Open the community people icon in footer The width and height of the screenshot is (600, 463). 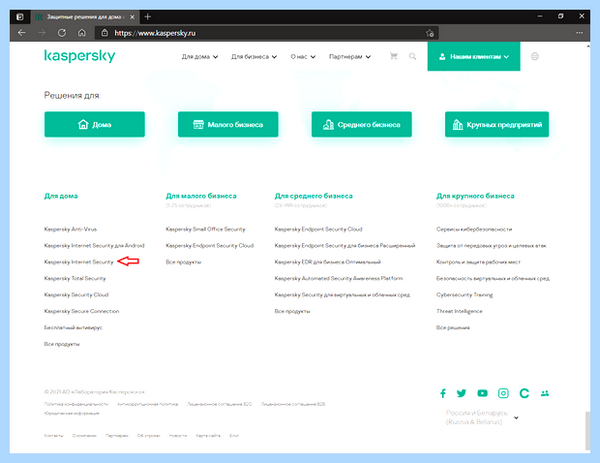545,393
